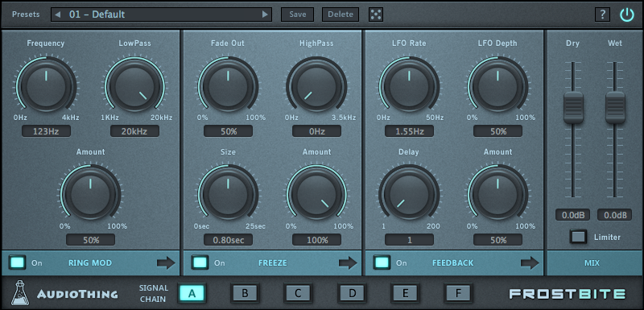Click the Ring Mod 50% amount field
The width and height of the screenshot is (644, 310).
[x=91, y=240]
